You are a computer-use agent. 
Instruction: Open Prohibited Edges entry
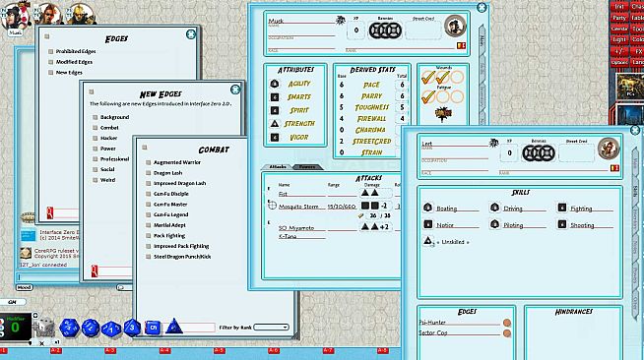[76, 52]
